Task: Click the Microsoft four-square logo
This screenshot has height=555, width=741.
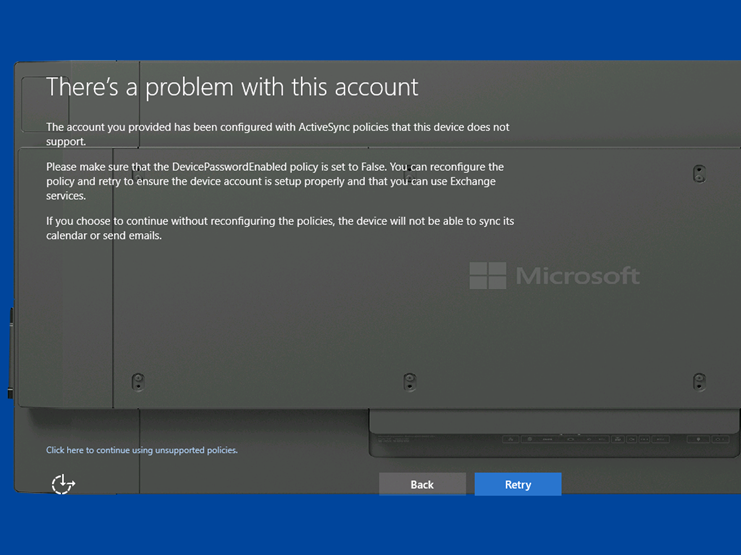Action: coord(488,276)
